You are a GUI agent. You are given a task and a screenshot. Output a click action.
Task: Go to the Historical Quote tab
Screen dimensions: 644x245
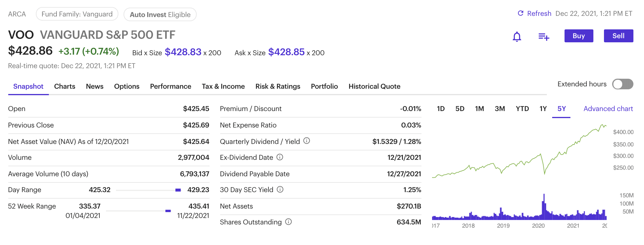pos(374,86)
